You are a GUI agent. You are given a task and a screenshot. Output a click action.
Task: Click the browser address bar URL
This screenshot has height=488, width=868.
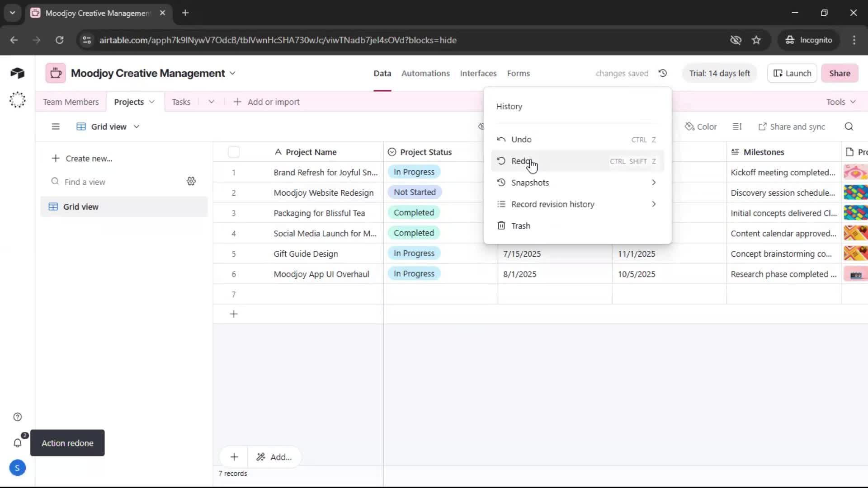[x=278, y=40]
